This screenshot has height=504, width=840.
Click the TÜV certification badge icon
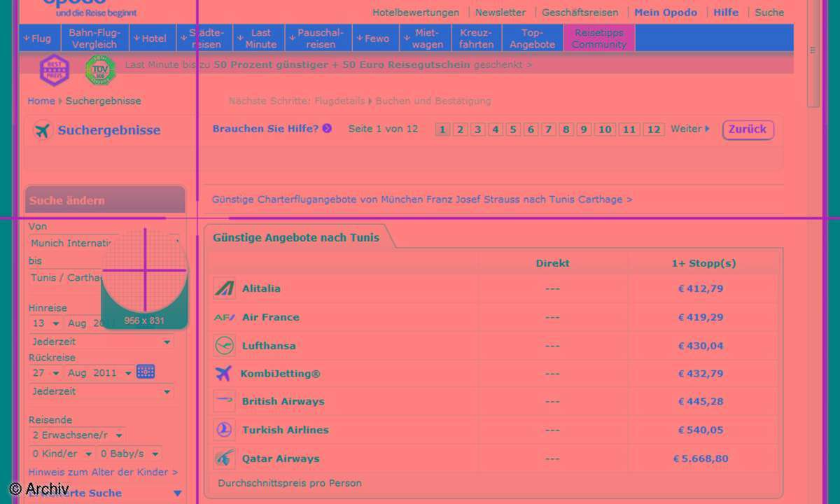[x=99, y=70]
